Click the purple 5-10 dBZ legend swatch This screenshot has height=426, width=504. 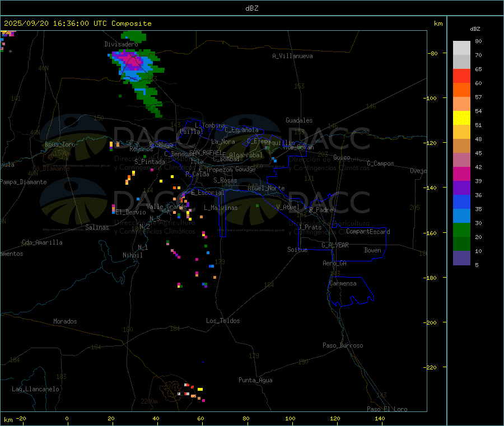pyautogui.click(x=461, y=258)
